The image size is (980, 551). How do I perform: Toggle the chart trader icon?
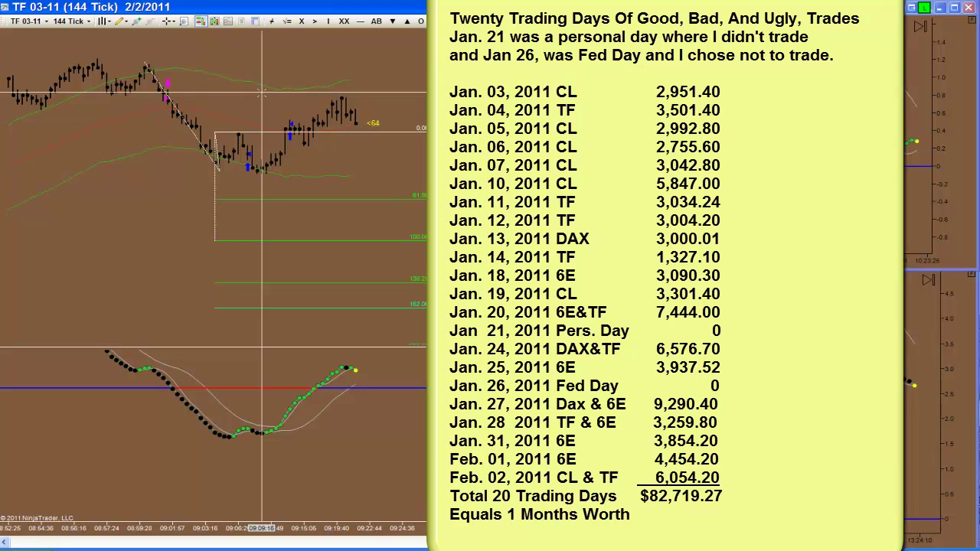tap(201, 21)
